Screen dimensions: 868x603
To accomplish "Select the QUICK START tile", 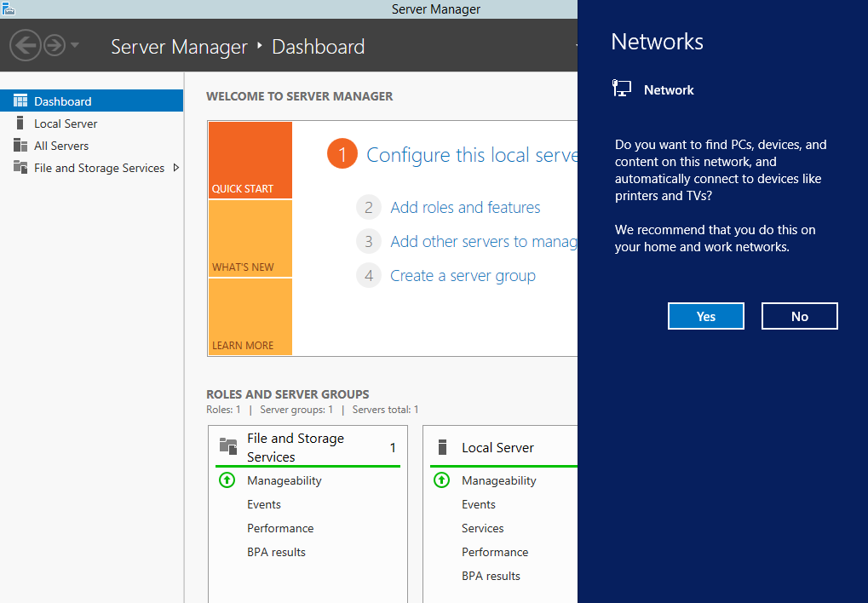I will point(250,160).
